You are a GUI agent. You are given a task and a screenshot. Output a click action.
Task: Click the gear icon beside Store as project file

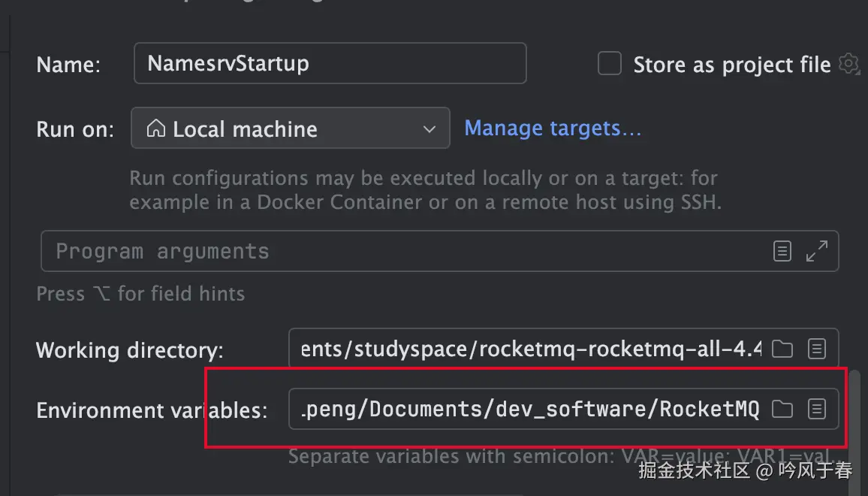(x=848, y=64)
